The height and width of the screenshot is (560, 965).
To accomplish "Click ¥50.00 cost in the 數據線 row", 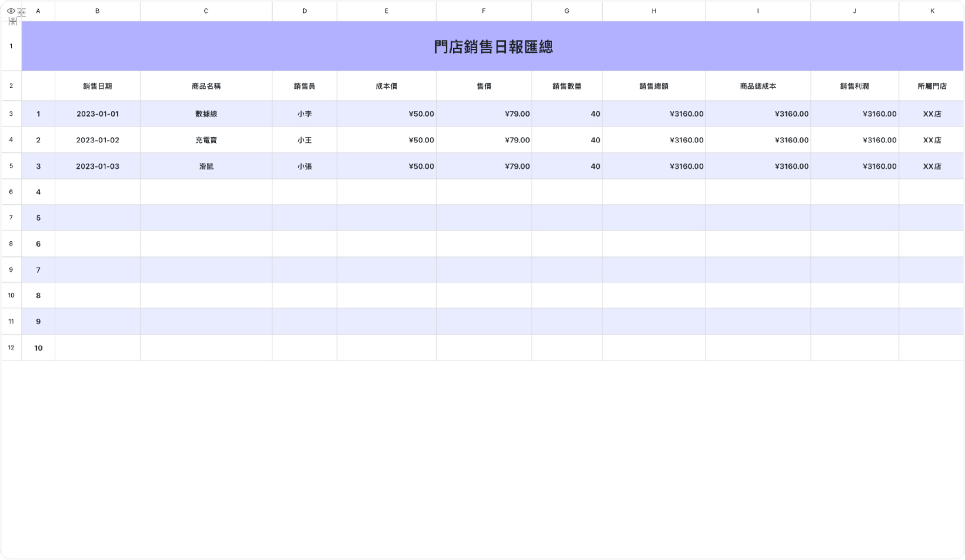I will (x=387, y=114).
